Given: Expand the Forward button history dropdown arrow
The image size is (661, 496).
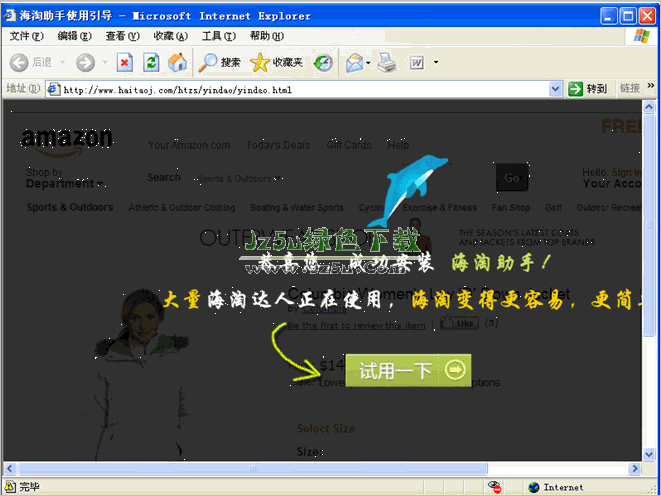Looking at the screenshot, I should [105, 62].
